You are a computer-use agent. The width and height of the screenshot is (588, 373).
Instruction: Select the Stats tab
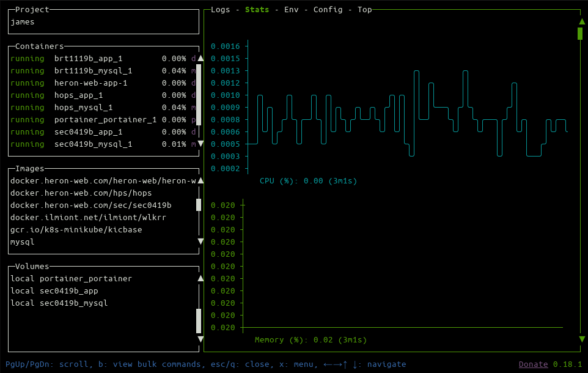tap(257, 9)
